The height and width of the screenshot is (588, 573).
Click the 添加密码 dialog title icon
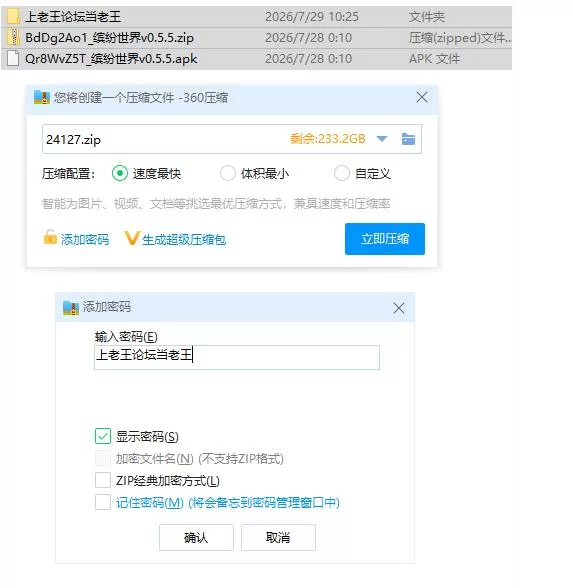(x=70, y=308)
